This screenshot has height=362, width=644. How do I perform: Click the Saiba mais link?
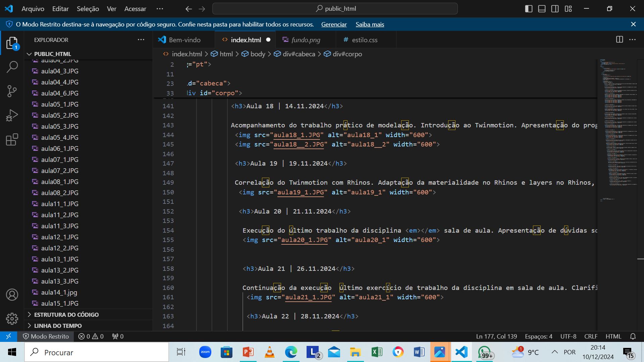pyautogui.click(x=370, y=24)
